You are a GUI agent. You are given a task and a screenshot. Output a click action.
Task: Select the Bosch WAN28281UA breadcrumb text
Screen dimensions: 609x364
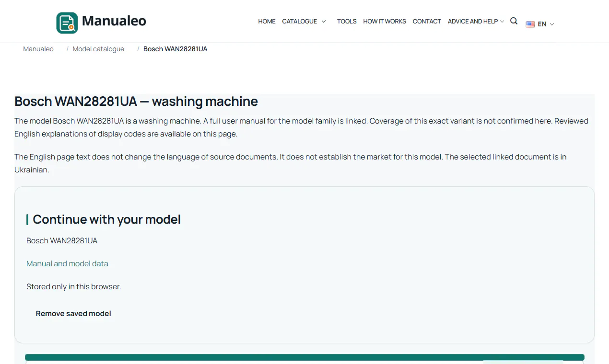point(176,49)
